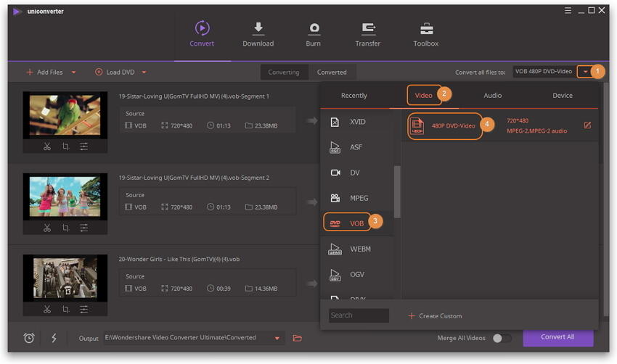This screenshot has height=364, width=617.
Task: Click the Wonder Girls video thumbnail
Action: [65, 278]
